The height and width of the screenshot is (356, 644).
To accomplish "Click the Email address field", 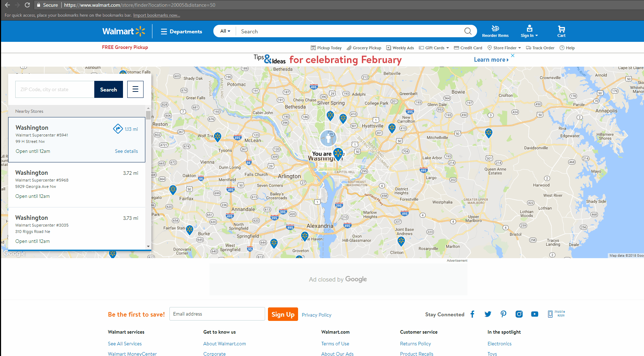I will [x=217, y=314].
